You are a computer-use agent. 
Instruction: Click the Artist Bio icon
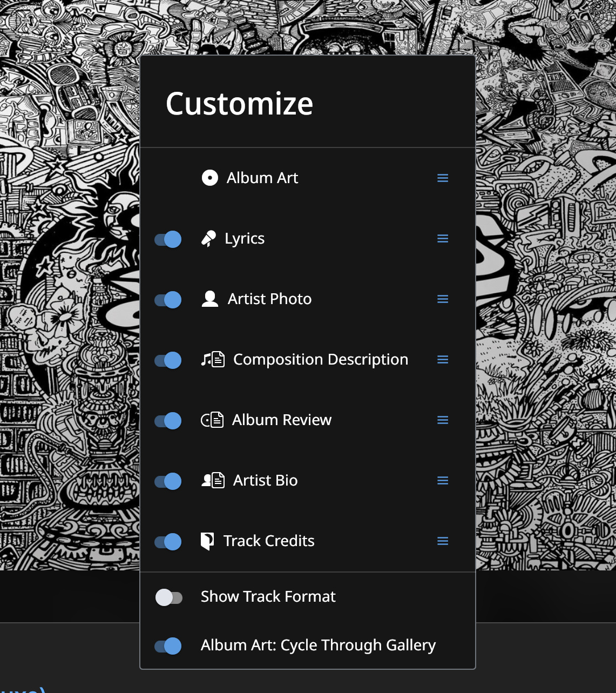212,480
